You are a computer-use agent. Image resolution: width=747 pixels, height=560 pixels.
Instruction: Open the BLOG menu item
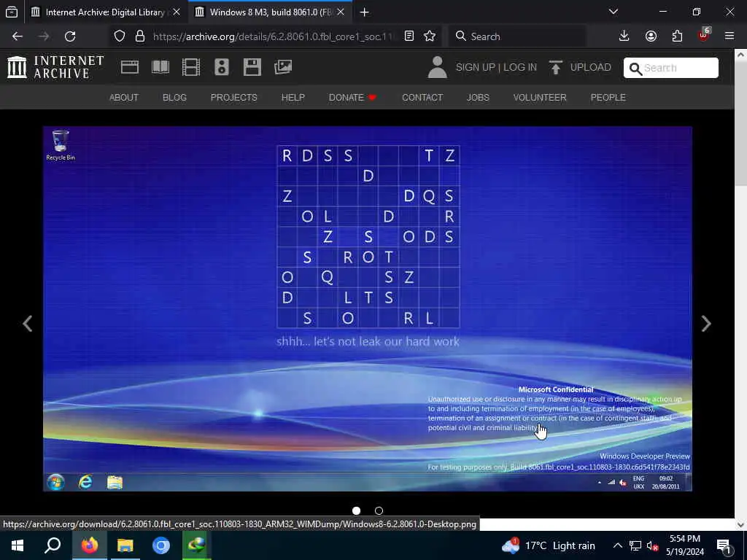pos(174,98)
